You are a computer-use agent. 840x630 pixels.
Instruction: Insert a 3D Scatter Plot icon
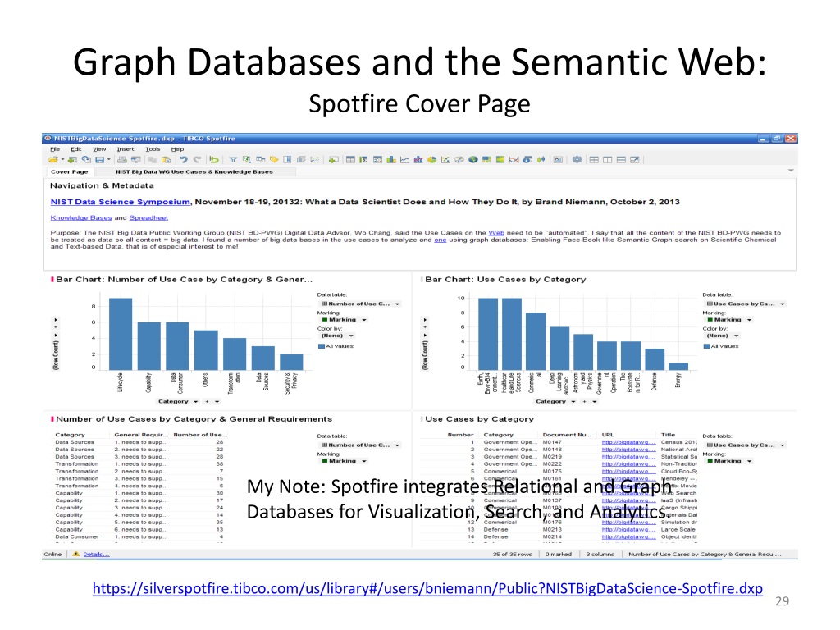459,160
